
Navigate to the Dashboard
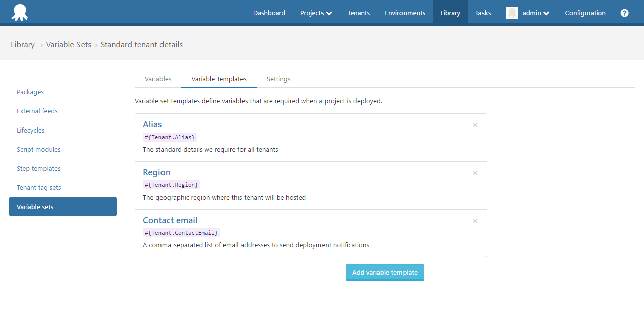point(269,13)
